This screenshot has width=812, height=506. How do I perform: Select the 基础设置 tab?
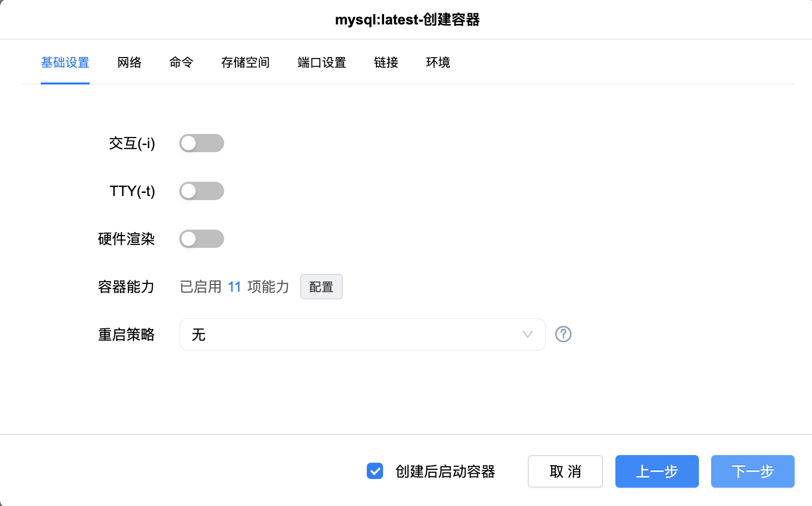65,63
